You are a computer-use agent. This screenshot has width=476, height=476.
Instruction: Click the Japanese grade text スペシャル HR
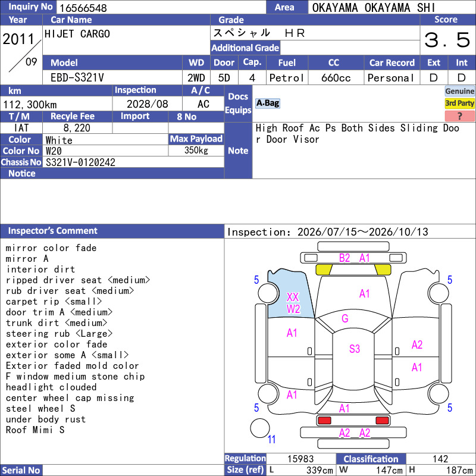[x=259, y=33]
